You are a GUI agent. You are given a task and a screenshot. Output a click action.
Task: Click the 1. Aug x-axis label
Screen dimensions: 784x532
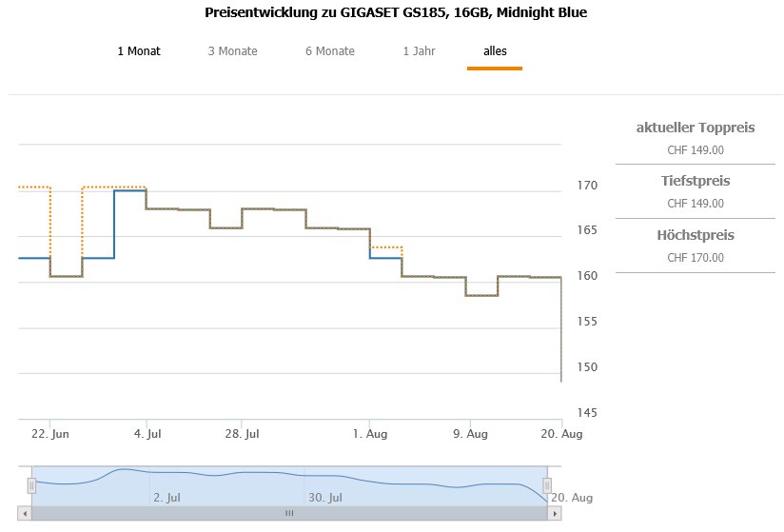(368, 434)
